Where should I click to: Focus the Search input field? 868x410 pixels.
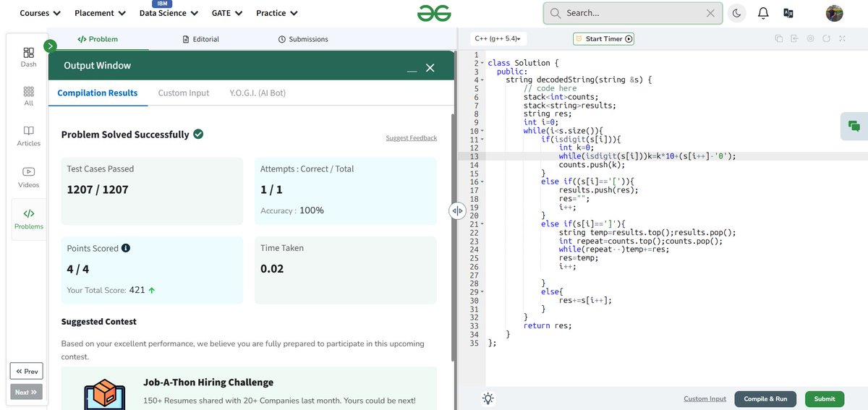632,13
